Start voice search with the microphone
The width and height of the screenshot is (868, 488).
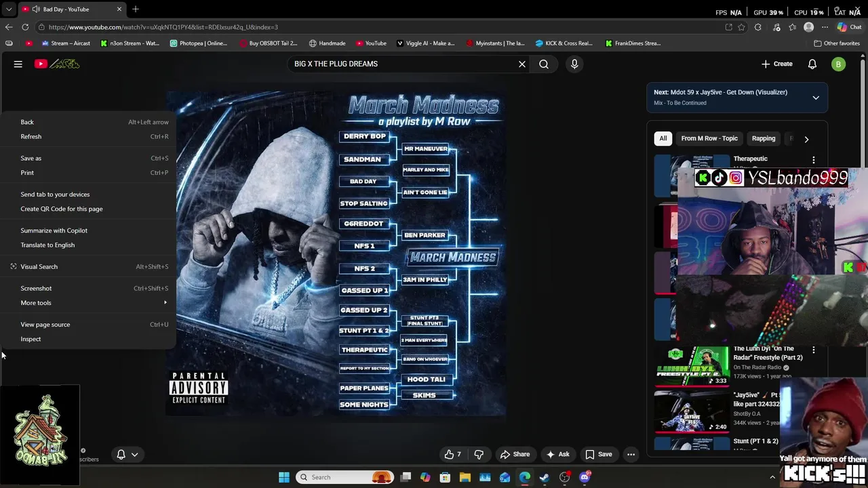(574, 64)
